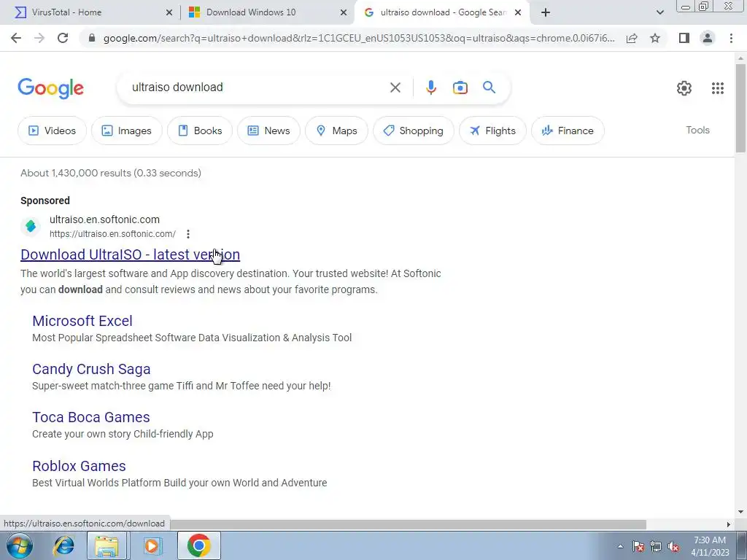
Task: Submit search with the magnifier icon
Action: coord(489,87)
